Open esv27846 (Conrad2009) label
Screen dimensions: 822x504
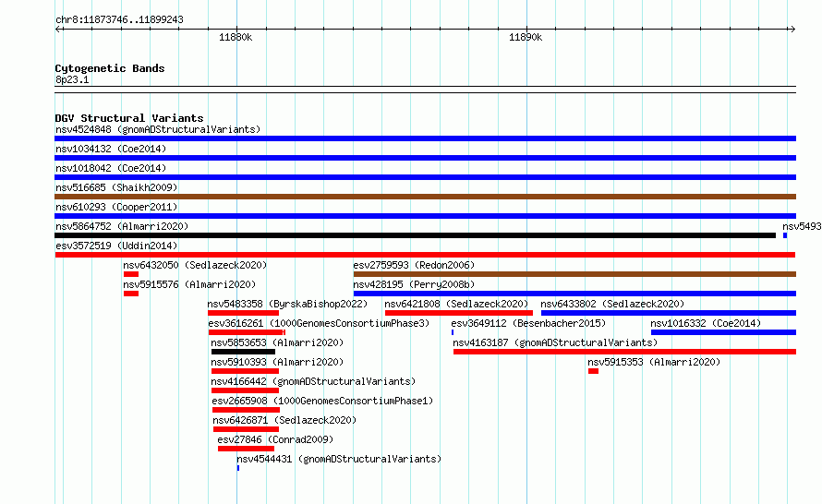275,439
